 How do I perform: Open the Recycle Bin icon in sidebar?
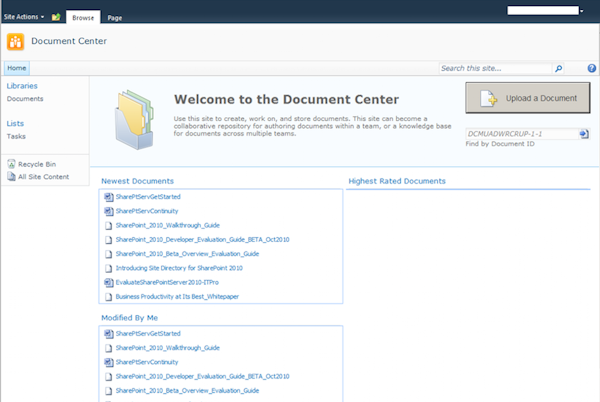pos(11,164)
